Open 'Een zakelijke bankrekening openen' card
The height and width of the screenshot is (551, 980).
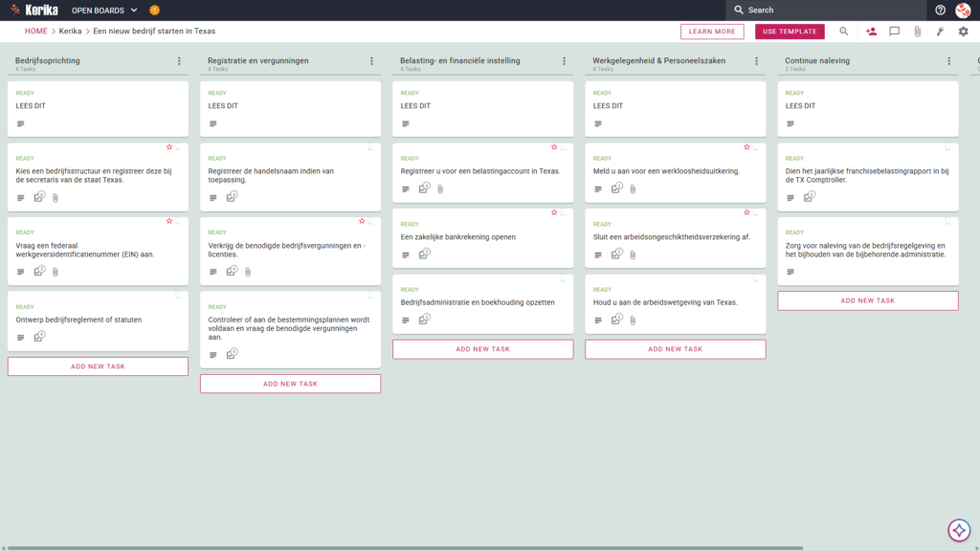pos(482,238)
